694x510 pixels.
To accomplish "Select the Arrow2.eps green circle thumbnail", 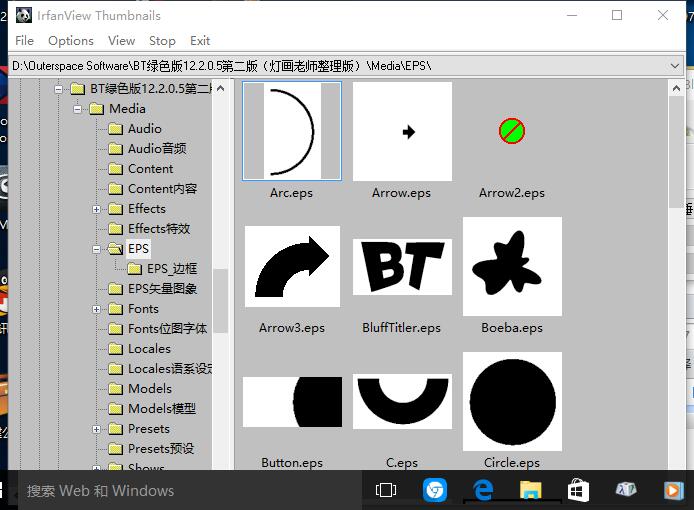I will pos(512,131).
